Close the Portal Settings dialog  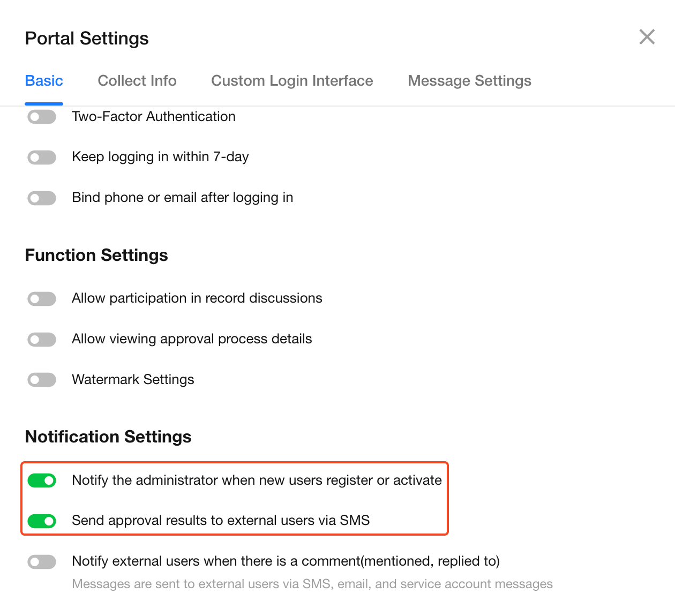click(x=647, y=37)
